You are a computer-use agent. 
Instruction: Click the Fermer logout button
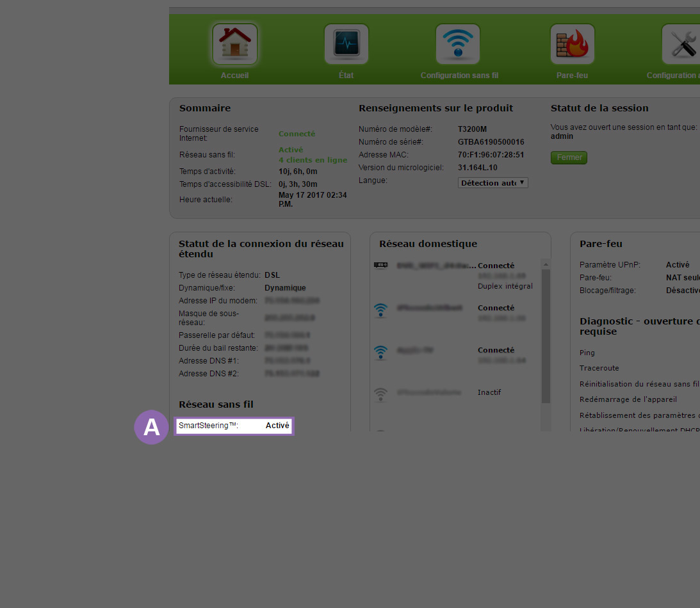[569, 157]
